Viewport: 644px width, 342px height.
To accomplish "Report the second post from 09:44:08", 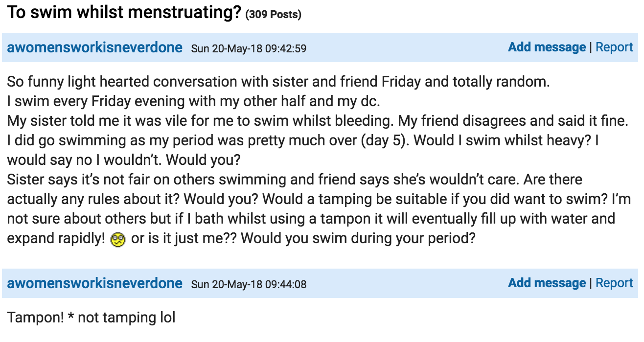I will pos(614,283).
